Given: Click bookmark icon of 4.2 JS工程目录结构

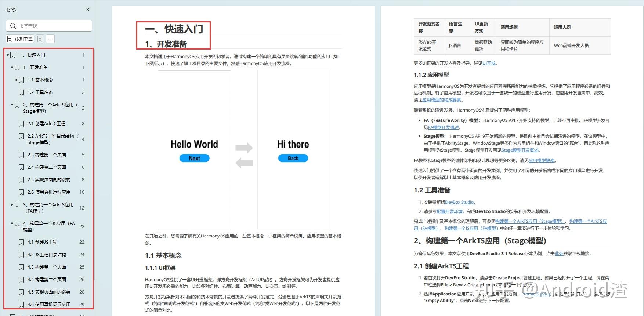Looking at the screenshot, I should 22,254.
